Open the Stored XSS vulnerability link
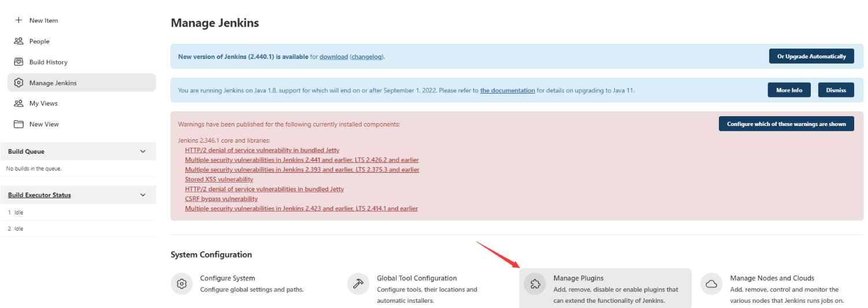The width and height of the screenshot is (868, 308). pos(219,179)
